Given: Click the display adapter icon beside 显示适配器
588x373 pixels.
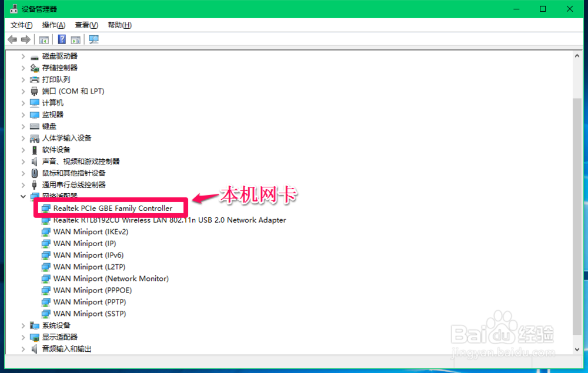Looking at the screenshot, I should point(35,337).
